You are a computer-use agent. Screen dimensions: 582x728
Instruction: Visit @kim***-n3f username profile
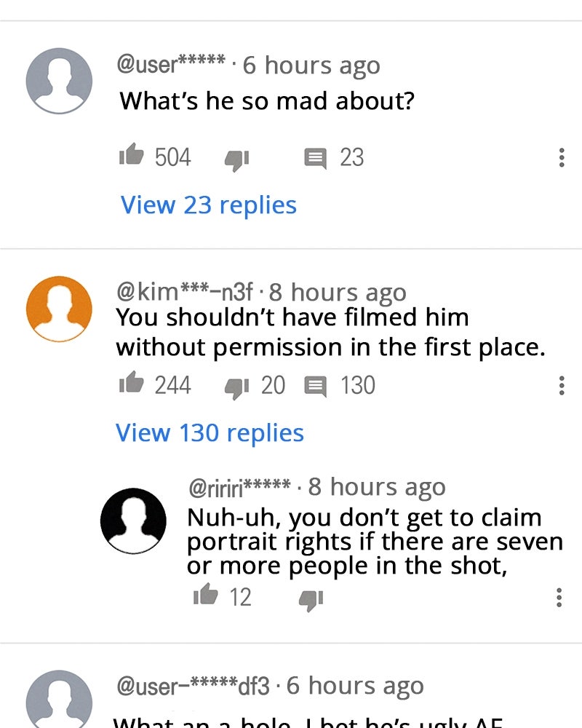(185, 292)
